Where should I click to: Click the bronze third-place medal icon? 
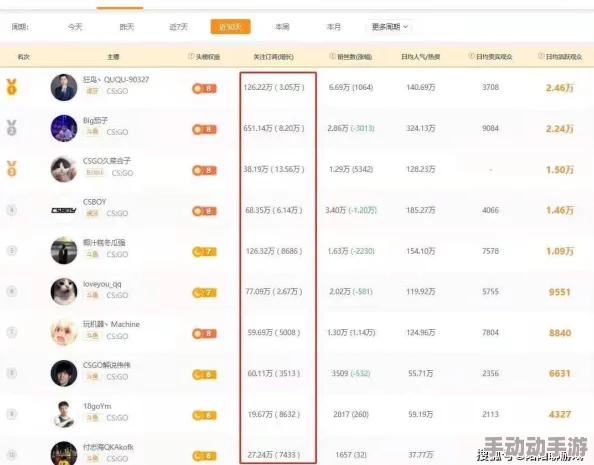click(x=12, y=169)
